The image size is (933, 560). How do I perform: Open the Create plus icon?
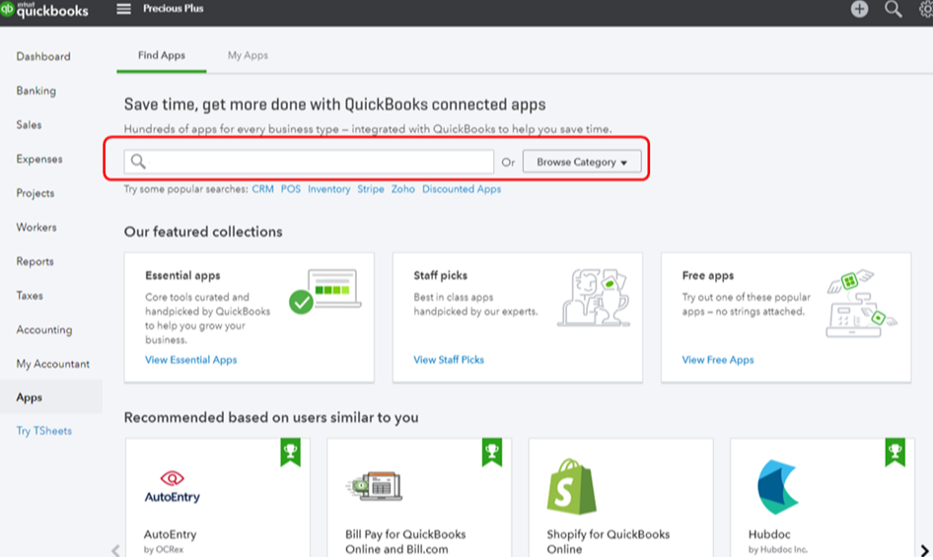[x=859, y=9]
